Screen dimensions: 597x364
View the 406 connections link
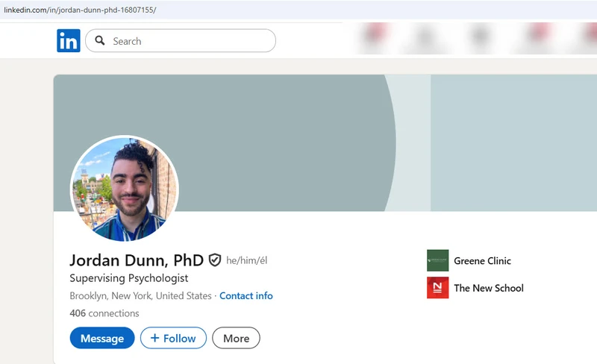tap(104, 313)
